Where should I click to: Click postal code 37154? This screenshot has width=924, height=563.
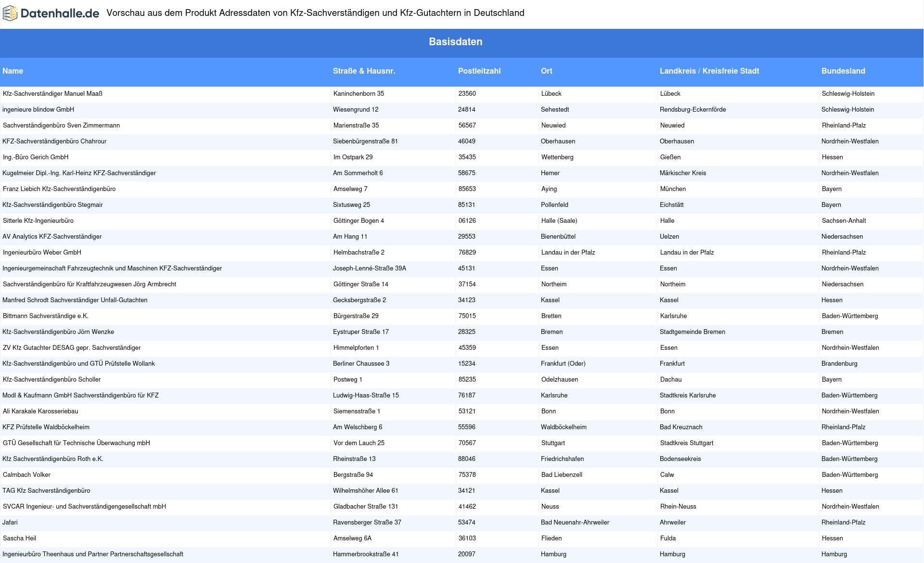point(467,284)
